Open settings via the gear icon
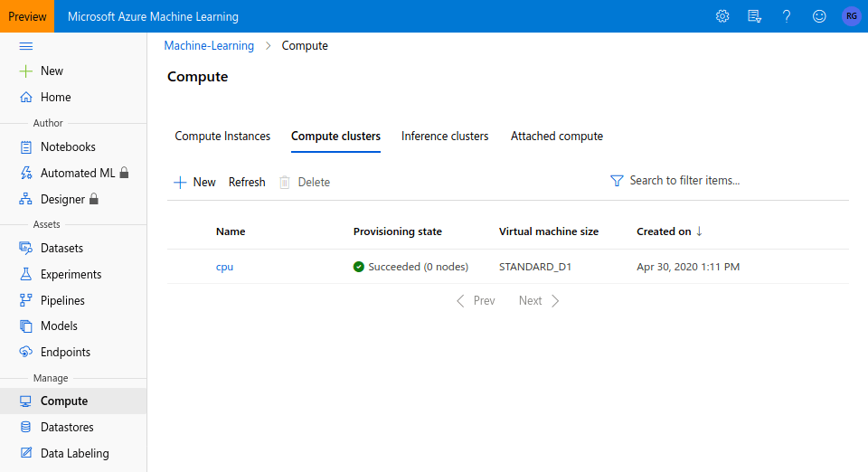 (722, 16)
